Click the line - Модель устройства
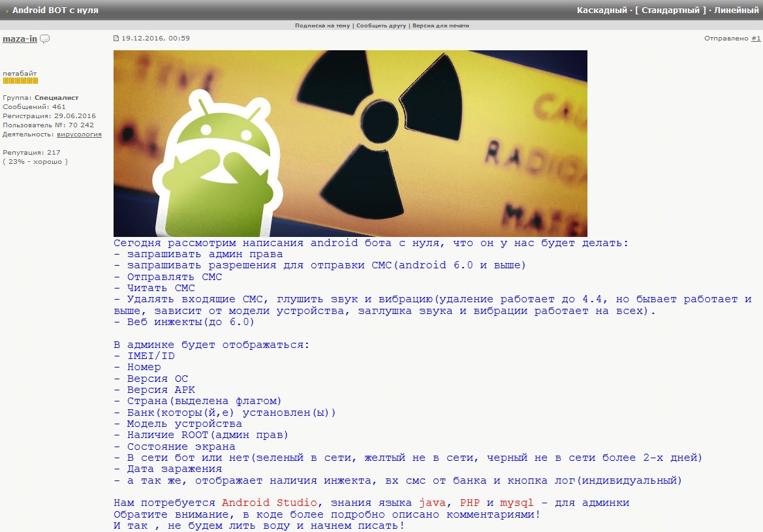The height and width of the screenshot is (532, 763). point(178,424)
